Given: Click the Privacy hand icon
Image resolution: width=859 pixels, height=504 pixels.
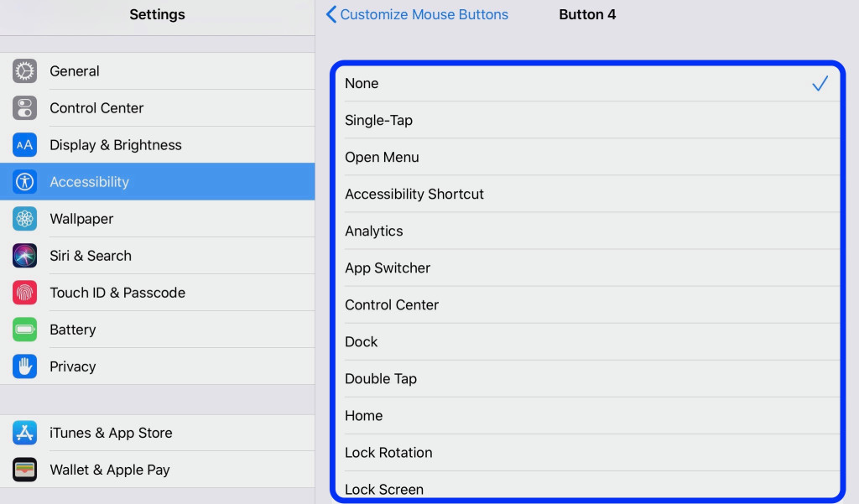Looking at the screenshot, I should point(25,366).
